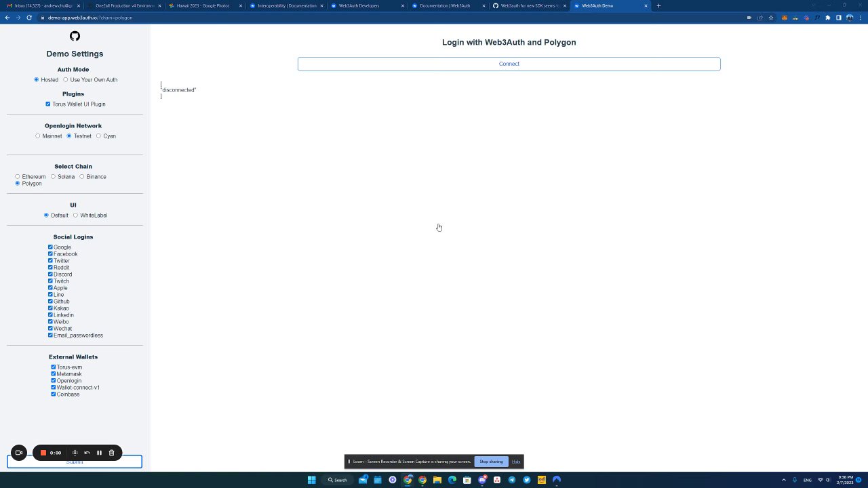Switch to Interoperability Documentation tab
The height and width of the screenshot is (488, 868).
point(285,5)
